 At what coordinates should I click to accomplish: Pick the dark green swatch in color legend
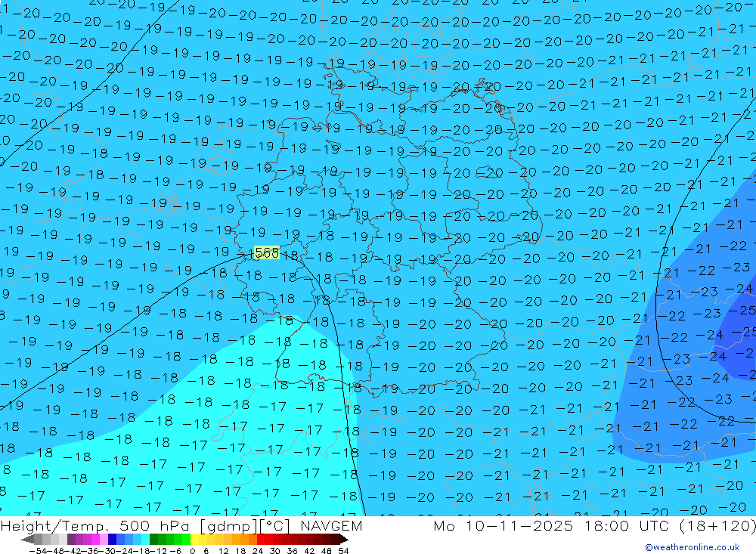coord(153,539)
